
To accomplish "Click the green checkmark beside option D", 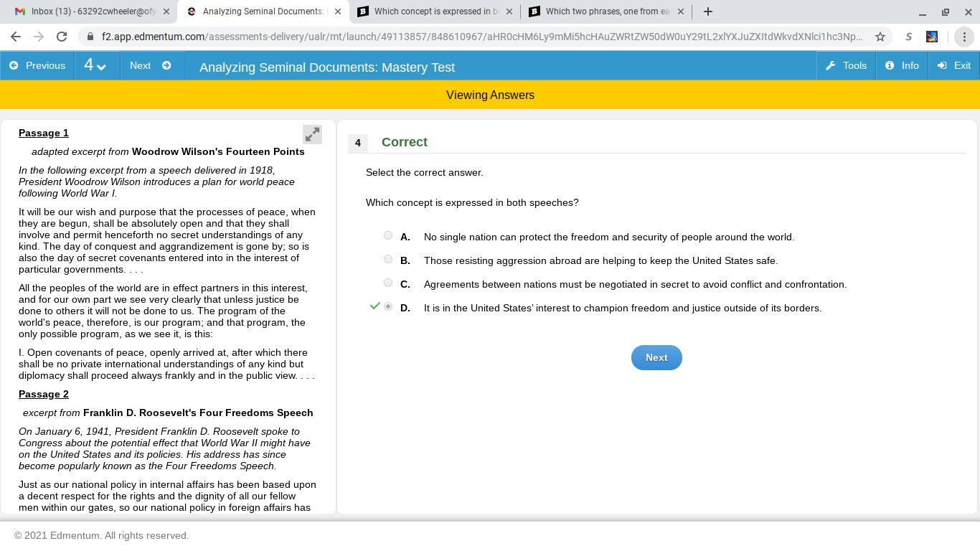I will 374,306.
